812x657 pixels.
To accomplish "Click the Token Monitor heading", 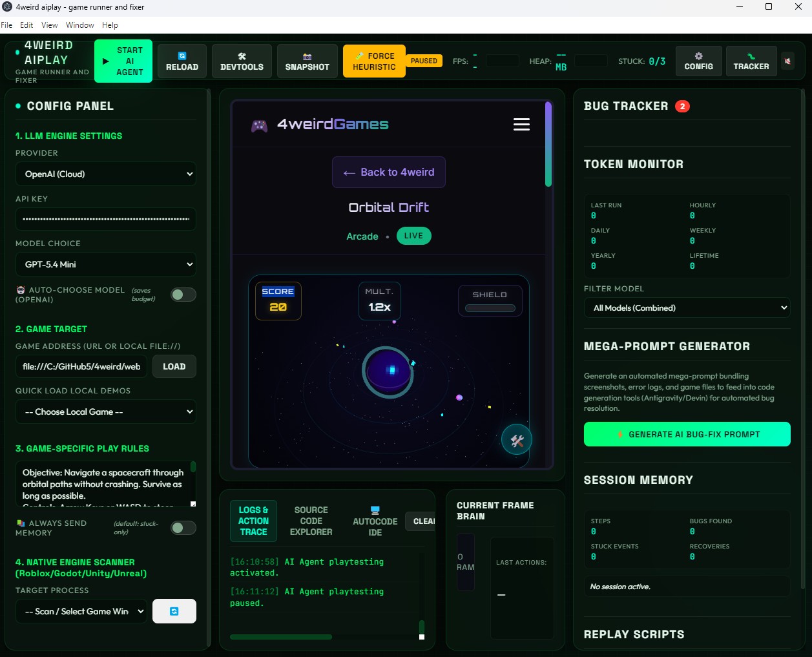I will [x=634, y=164].
